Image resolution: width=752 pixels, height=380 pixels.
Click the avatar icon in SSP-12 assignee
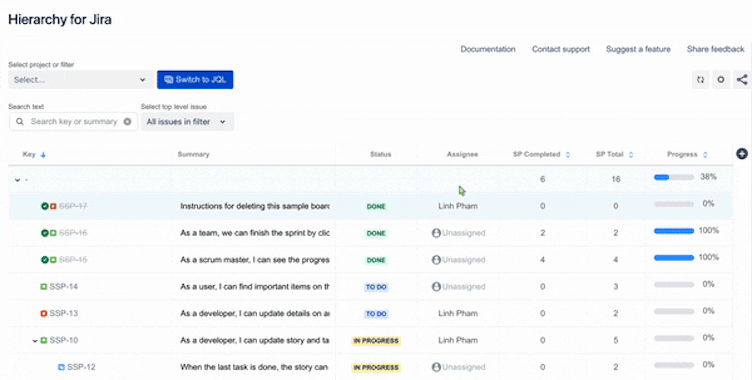(x=436, y=368)
